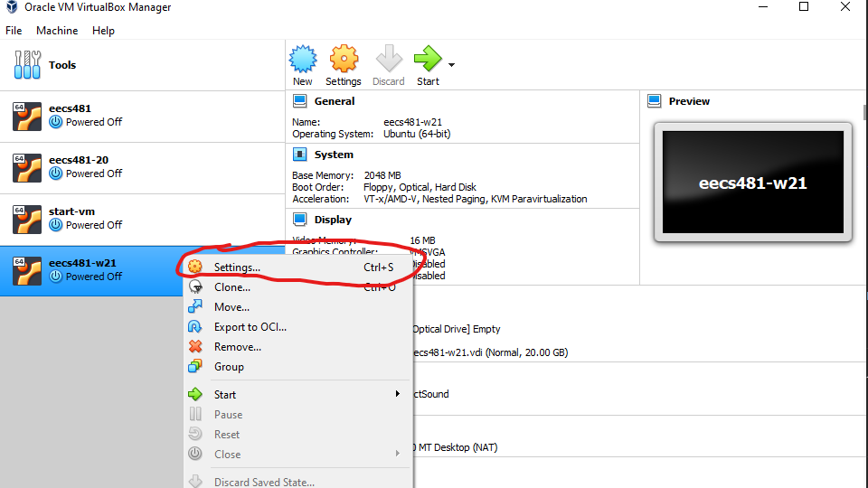This screenshot has height=488, width=868.
Task: Select the eecs481 VM icon
Action: click(27, 117)
